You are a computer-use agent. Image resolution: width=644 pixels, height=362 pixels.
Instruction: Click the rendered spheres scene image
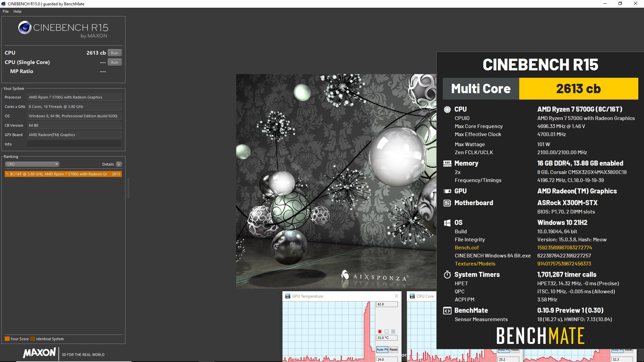336,181
